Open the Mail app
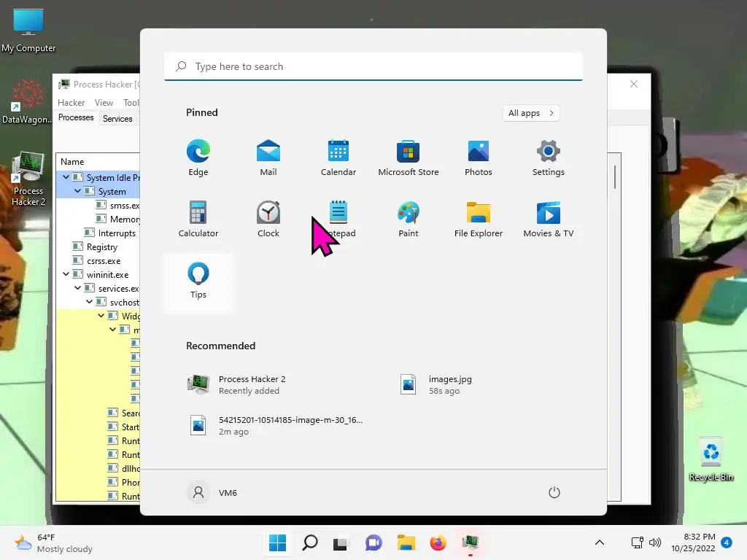This screenshot has width=747, height=560. [x=268, y=157]
